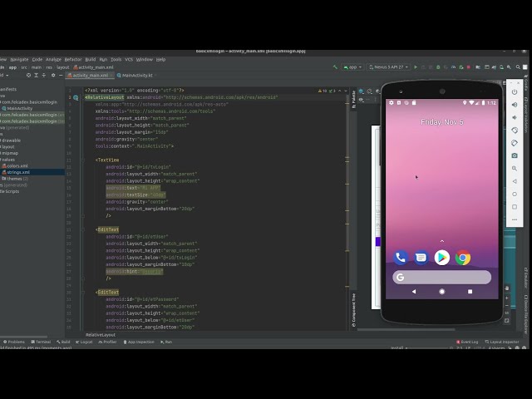Open the Messages app on the emulator

click(421, 258)
